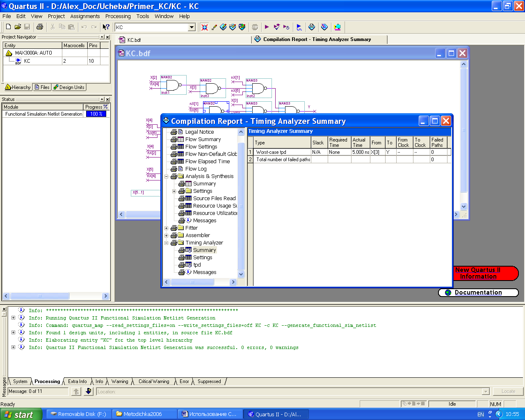525x420 pixels.
Task: Select tpd under Timing Analyzer
Action: point(197,265)
